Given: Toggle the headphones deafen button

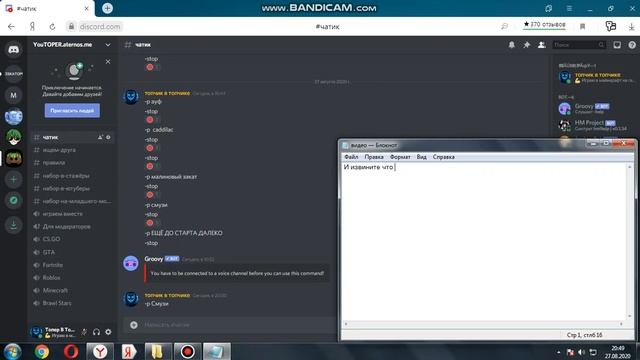Looking at the screenshot, I should pos(96,332).
